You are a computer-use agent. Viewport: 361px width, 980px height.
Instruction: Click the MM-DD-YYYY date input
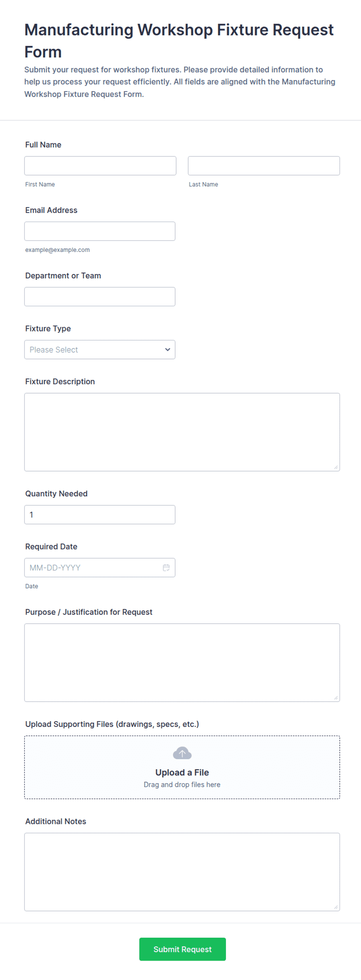pyautogui.click(x=100, y=567)
